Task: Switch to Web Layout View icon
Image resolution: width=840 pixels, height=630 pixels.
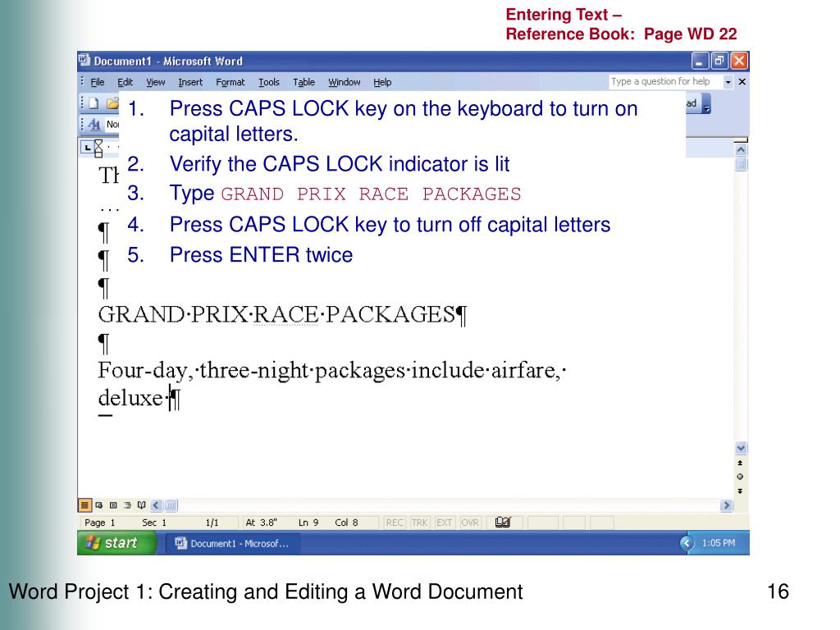Action: click(99, 505)
